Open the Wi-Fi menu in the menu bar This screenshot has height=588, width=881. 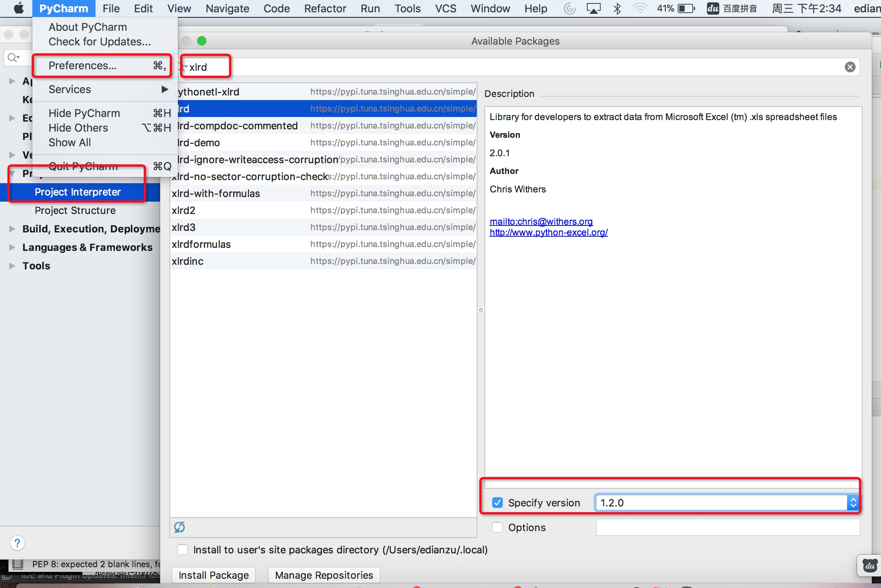tap(640, 8)
